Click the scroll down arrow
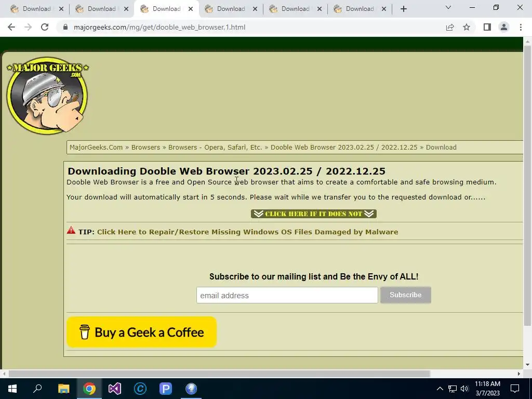 click(527, 365)
